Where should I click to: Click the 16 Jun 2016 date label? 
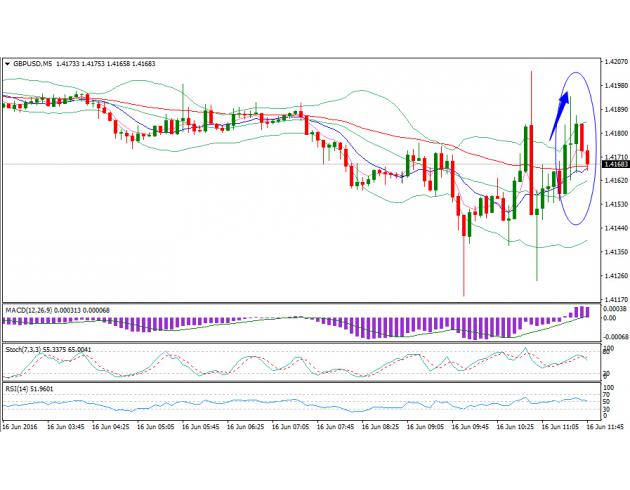[x=22, y=425]
